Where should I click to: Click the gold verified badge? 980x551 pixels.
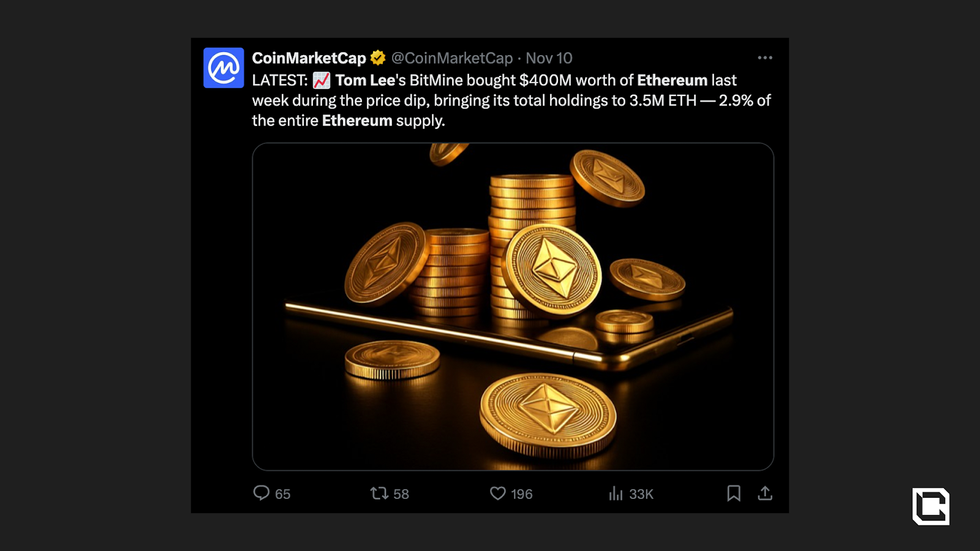pos(378,57)
